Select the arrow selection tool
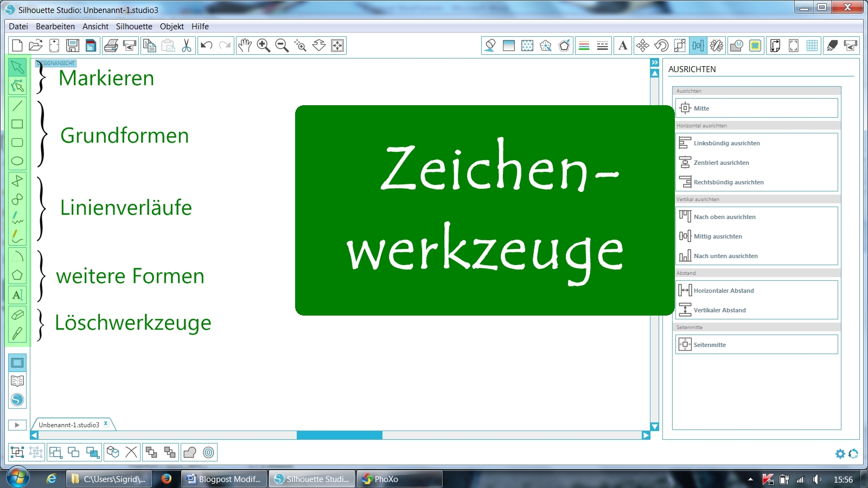This screenshot has height=488, width=868. point(17,67)
